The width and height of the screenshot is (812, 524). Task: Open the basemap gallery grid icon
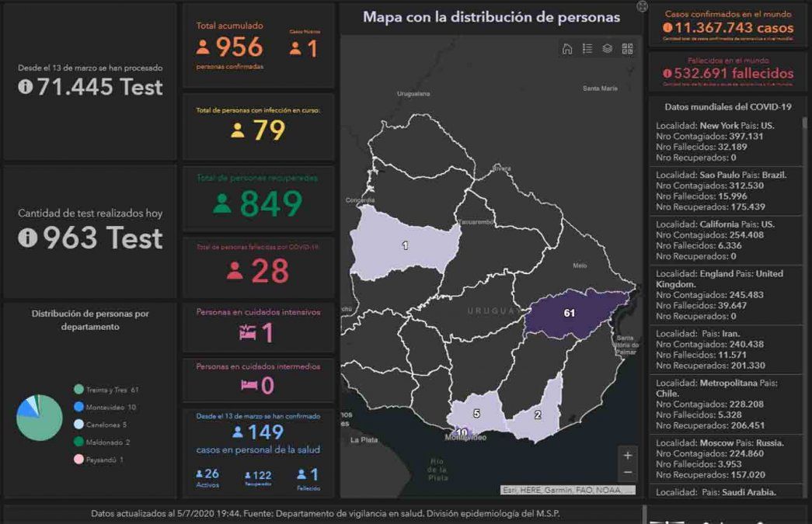(x=627, y=49)
